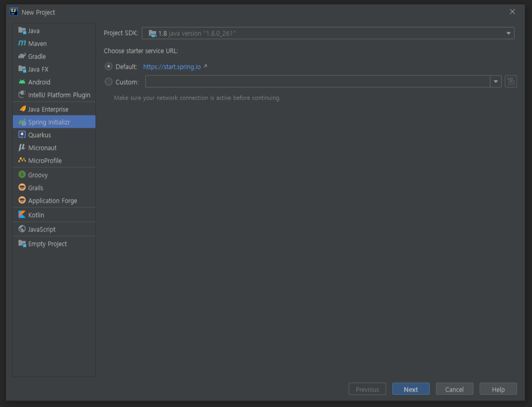Choose the IntelliJ Platform Plugin label
The width and height of the screenshot is (532, 407).
point(60,95)
